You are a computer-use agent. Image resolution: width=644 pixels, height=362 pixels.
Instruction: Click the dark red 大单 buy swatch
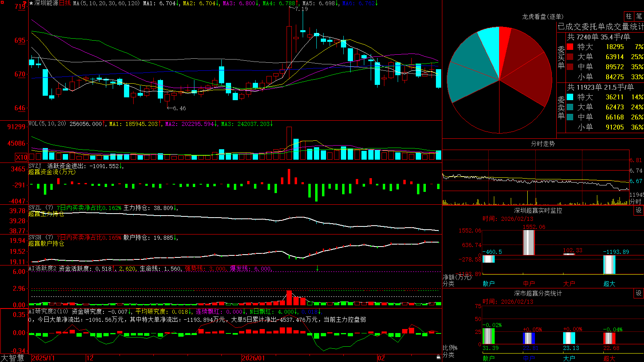570,57
